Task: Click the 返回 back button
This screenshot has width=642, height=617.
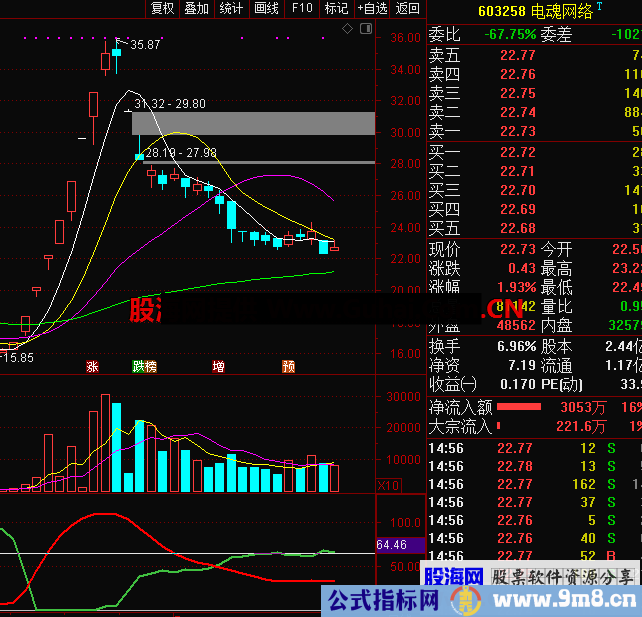Action: click(407, 9)
